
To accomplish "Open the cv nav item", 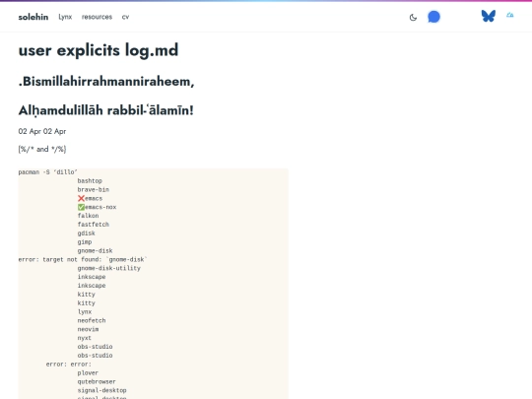I will click(x=125, y=17).
